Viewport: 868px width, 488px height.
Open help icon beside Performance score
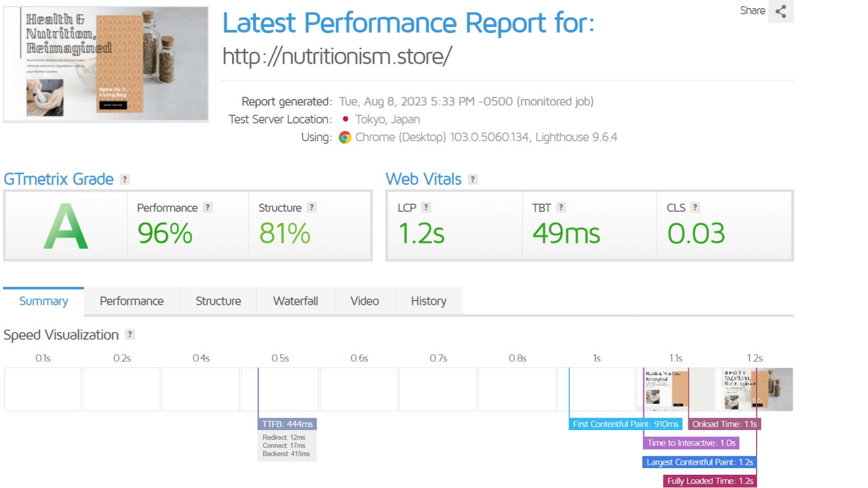point(207,208)
